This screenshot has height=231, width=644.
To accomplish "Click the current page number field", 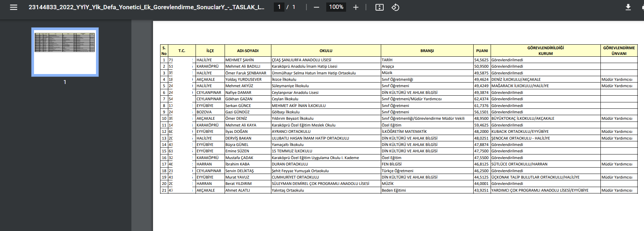I will tap(279, 7).
